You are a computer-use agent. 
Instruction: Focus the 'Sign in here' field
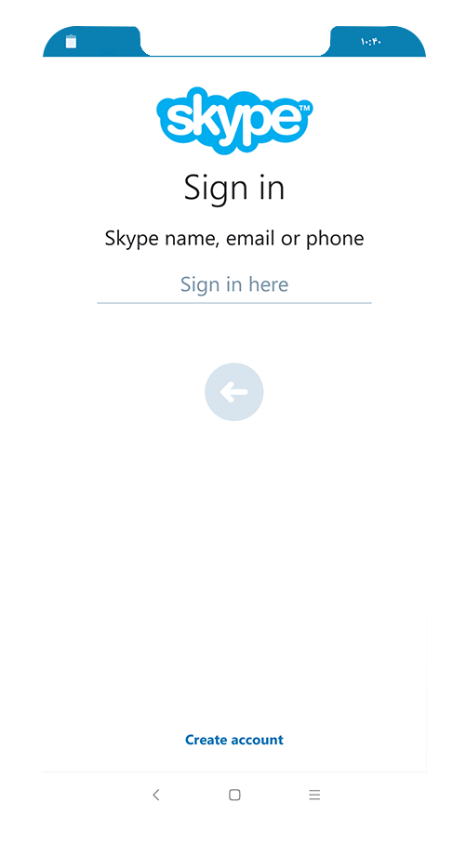coord(233,284)
